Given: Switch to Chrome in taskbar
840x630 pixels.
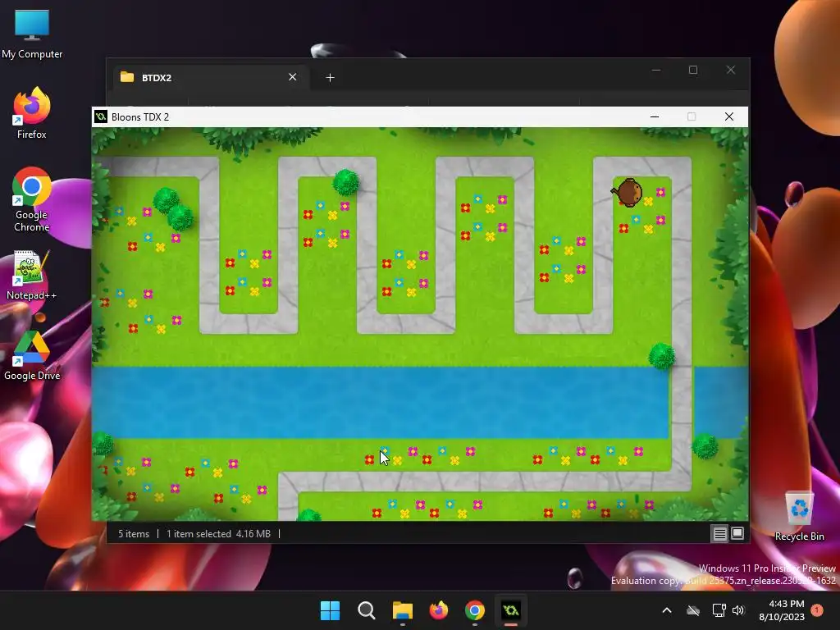Looking at the screenshot, I should 475,610.
